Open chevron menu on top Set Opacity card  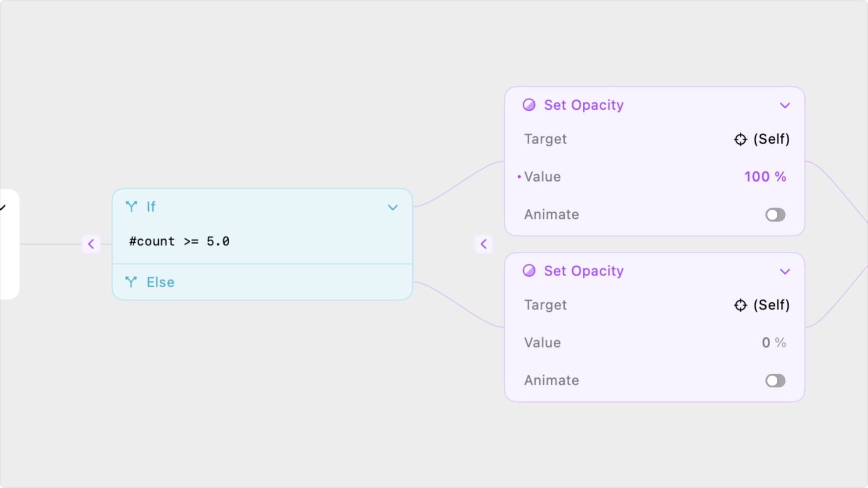[785, 105]
